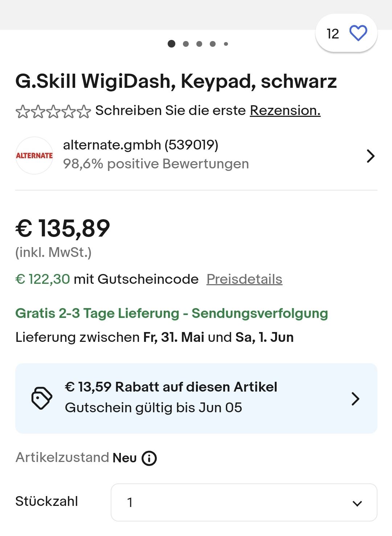
Task: Open the Rezension link
Action: pos(285,110)
